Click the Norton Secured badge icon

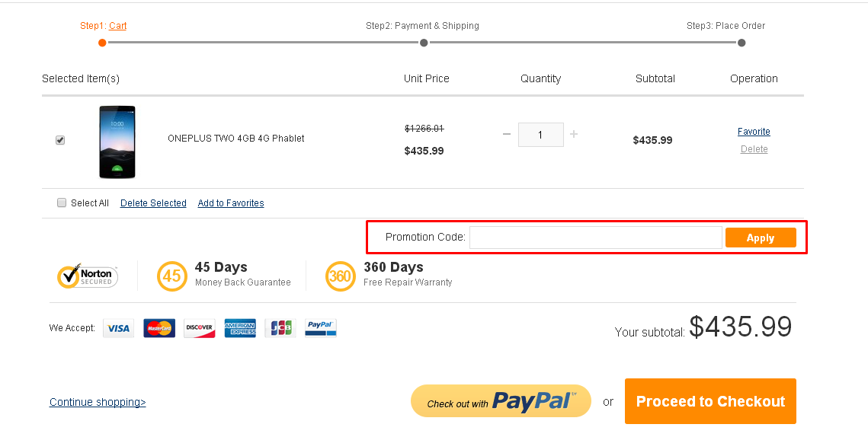point(88,276)
